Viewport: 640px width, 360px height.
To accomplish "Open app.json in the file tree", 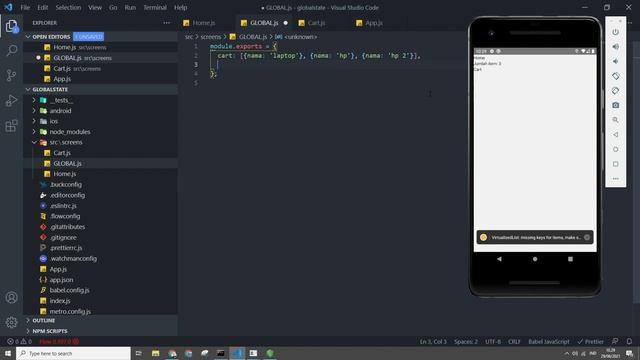I will (x=61, y=280).
